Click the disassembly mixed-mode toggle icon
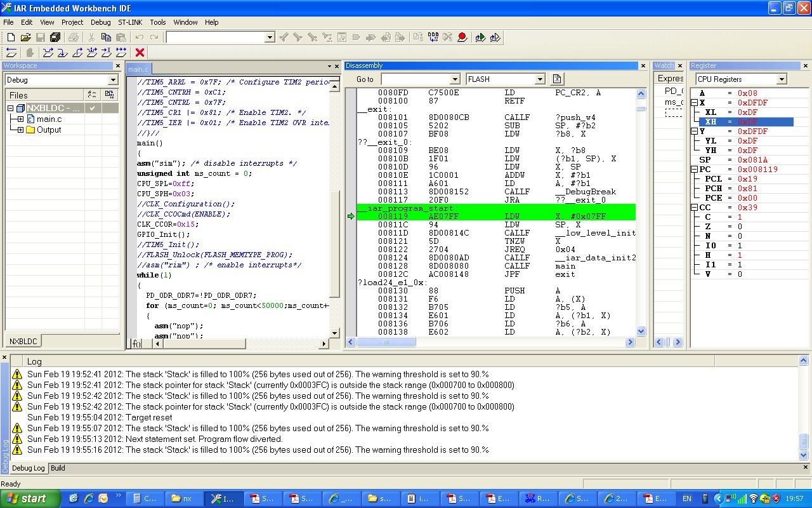 [x=557, y=79]
